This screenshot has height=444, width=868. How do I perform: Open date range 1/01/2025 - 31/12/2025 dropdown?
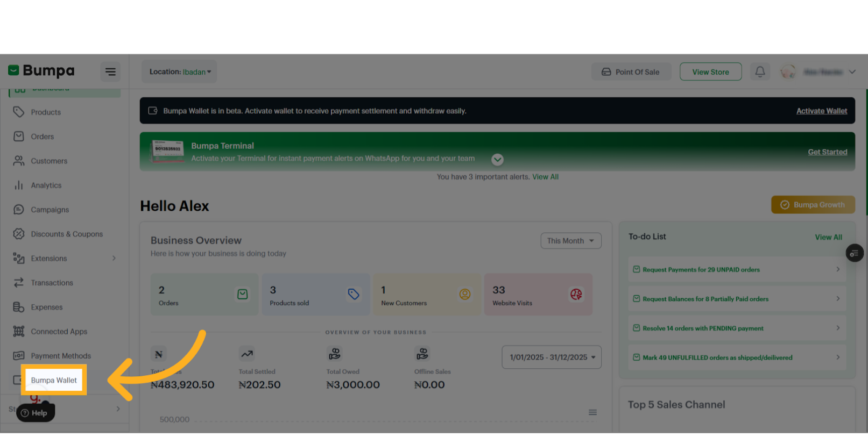(552, 357)
